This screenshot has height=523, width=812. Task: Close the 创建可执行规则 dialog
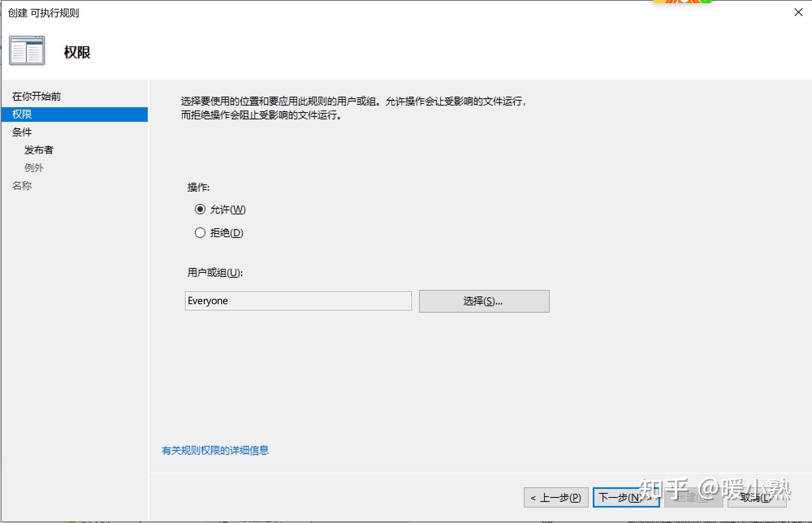click(x=798, y=13)
